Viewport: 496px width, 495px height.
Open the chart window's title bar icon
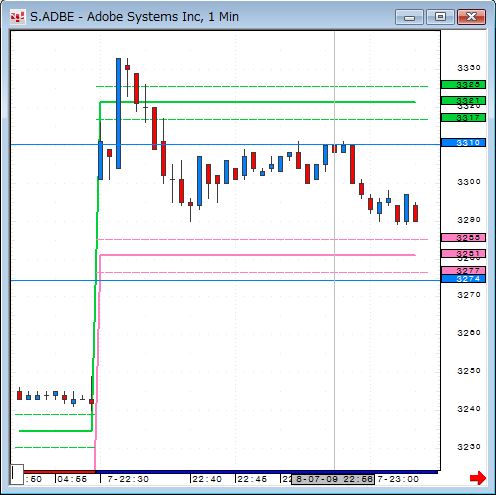(x=17, y=17)
